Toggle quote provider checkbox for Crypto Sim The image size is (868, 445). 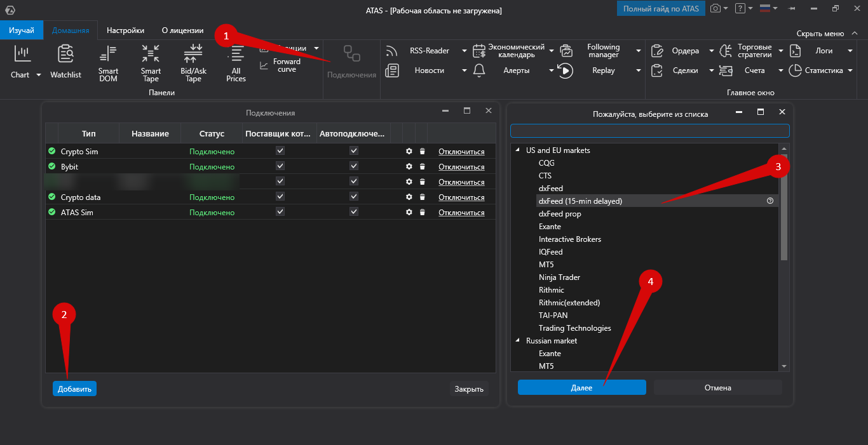[280, 151]
